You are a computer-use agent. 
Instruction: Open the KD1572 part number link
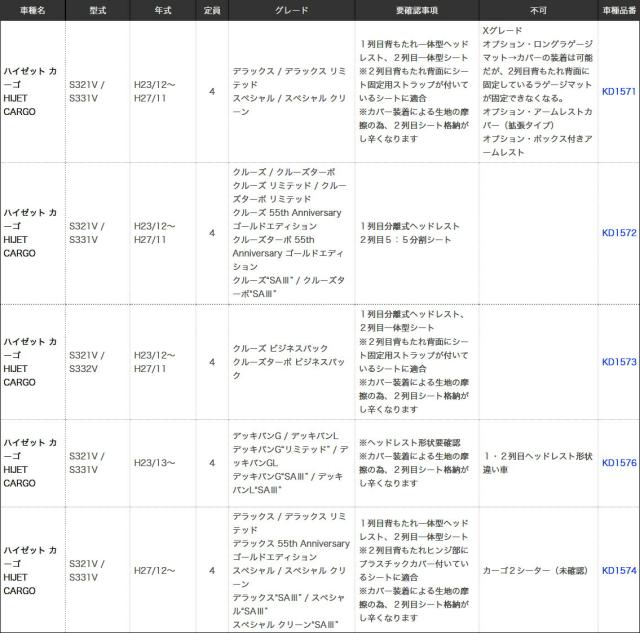click(619, 233)
